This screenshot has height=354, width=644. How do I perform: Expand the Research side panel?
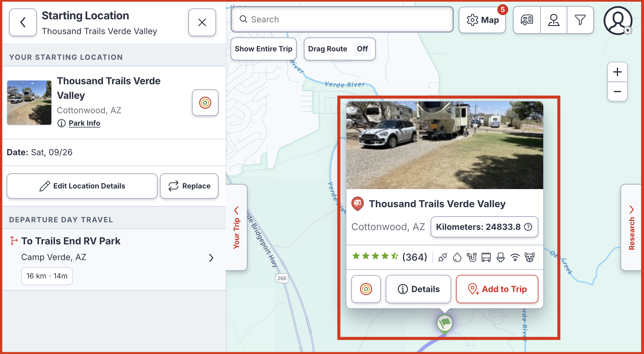pyautogui.click(x=631, y=227)
